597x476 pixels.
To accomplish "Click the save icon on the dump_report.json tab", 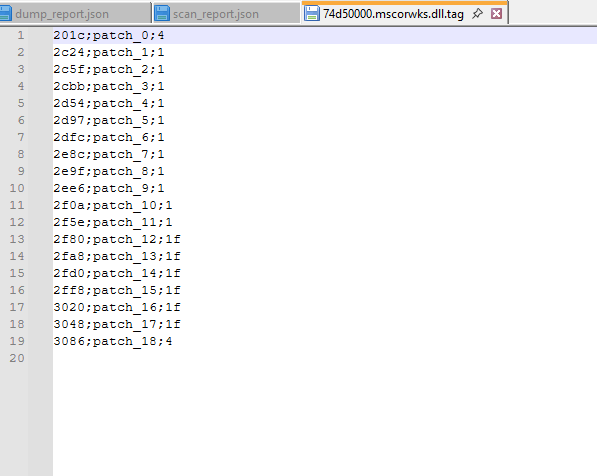I will tap(5, 14).
